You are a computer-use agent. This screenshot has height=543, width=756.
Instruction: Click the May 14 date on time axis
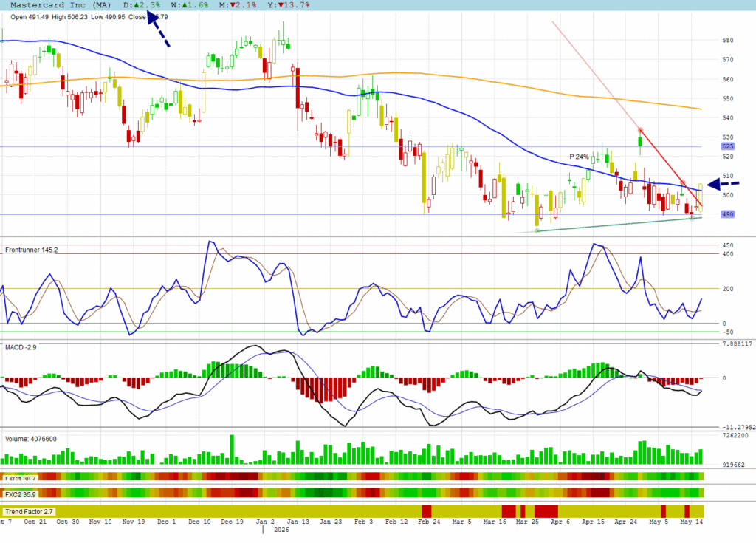(691, 522)
